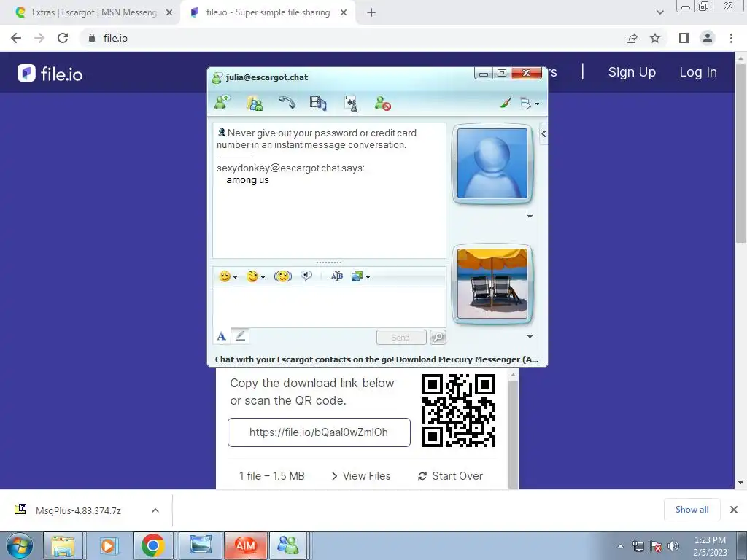The height and width of the screenshot is (560, 747).
Task: Block this contact icon
Action: tap(382, 104)
